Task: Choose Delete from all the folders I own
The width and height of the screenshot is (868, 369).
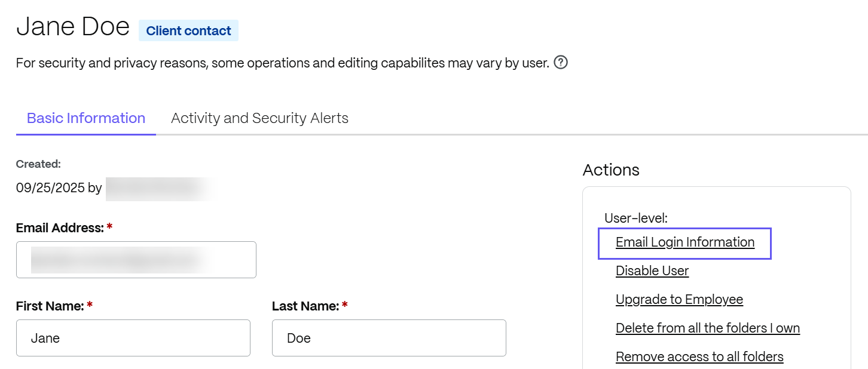Action: [x=708, y=328]
